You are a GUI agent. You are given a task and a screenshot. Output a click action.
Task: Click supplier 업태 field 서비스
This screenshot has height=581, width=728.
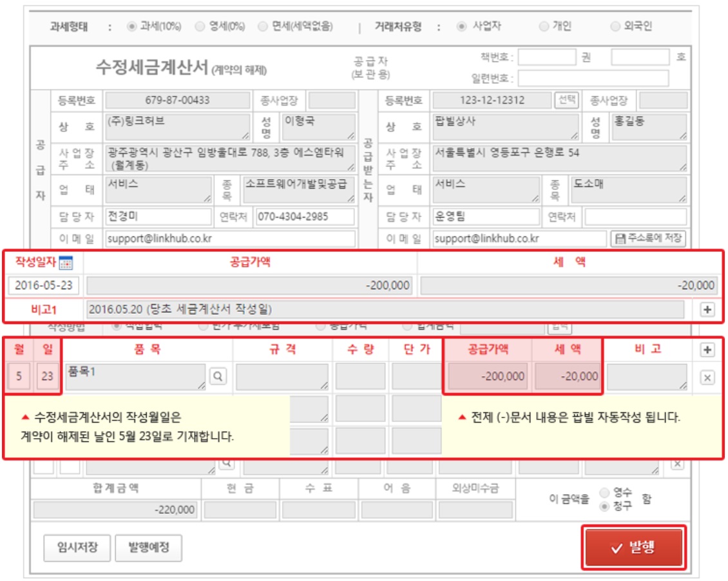click(158, 189)
